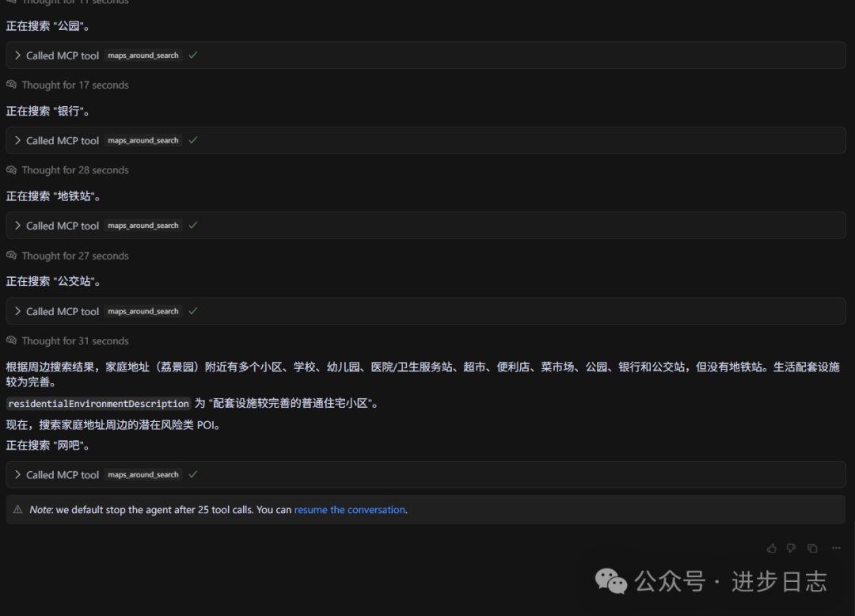Click the brain icon beside "Thought for 28 seconds"
The height and width of the screenshot is (616, 855).
(11, 169)
